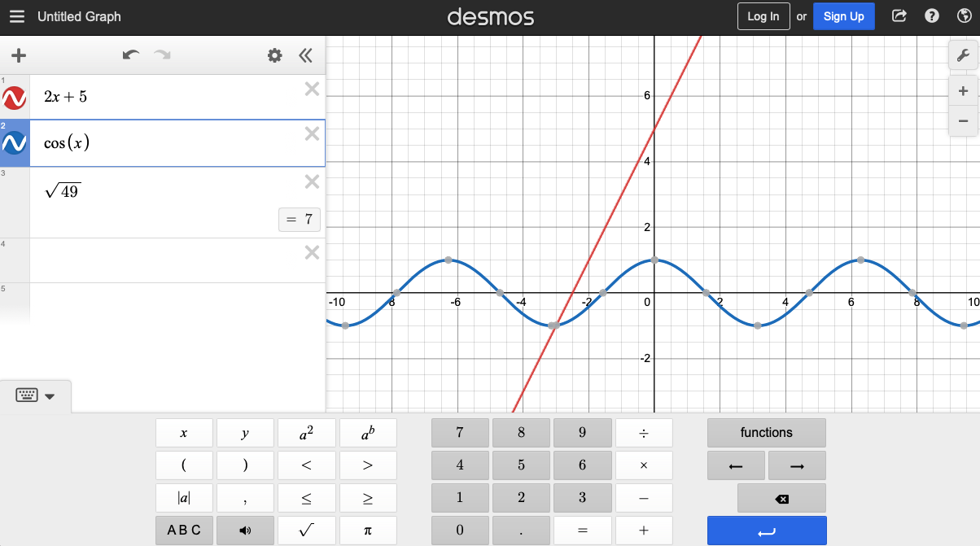Open the edit list gear menu
The width and height of the screenshot is (980, 546).
coord(275,55)
